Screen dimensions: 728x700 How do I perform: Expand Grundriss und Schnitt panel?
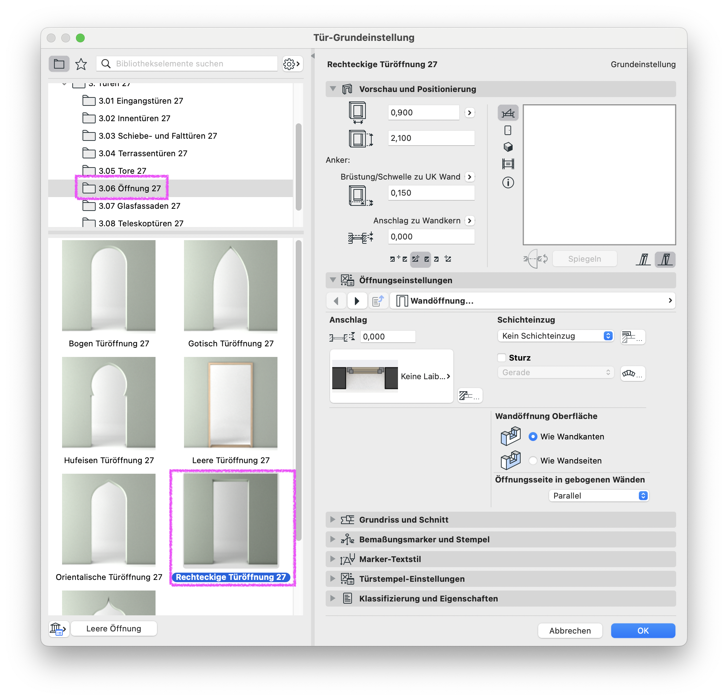click(333, 519)
